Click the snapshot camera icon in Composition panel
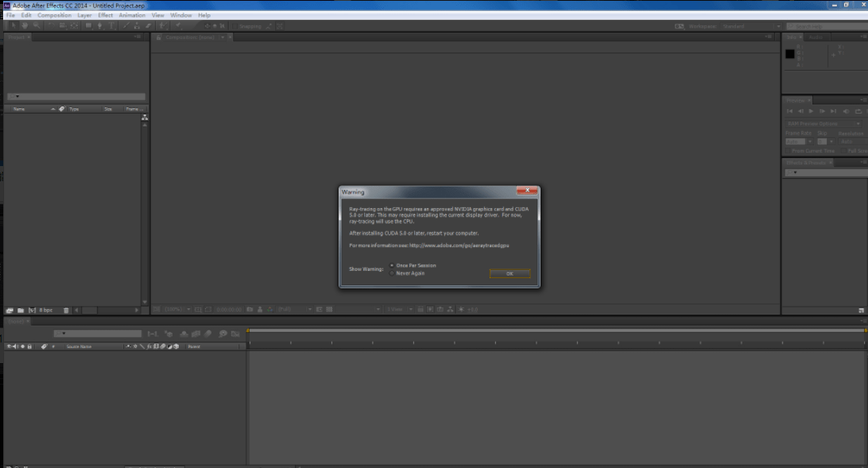Screen dimensions: 868x468 point(250,309)
